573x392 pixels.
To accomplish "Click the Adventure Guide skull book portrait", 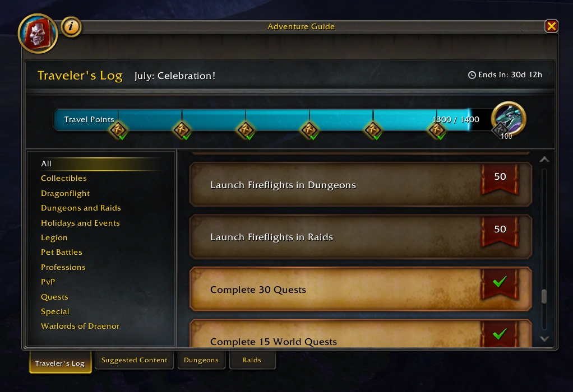I will [x=38, y=34].
